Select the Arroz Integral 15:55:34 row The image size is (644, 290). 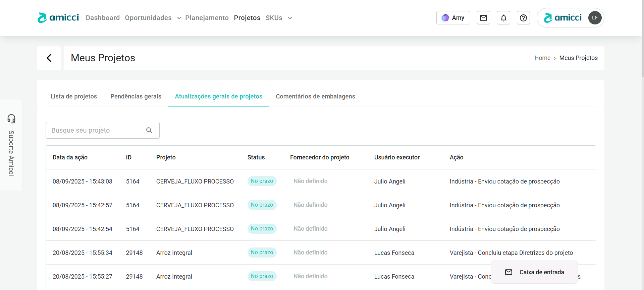(x=174, y=253)
